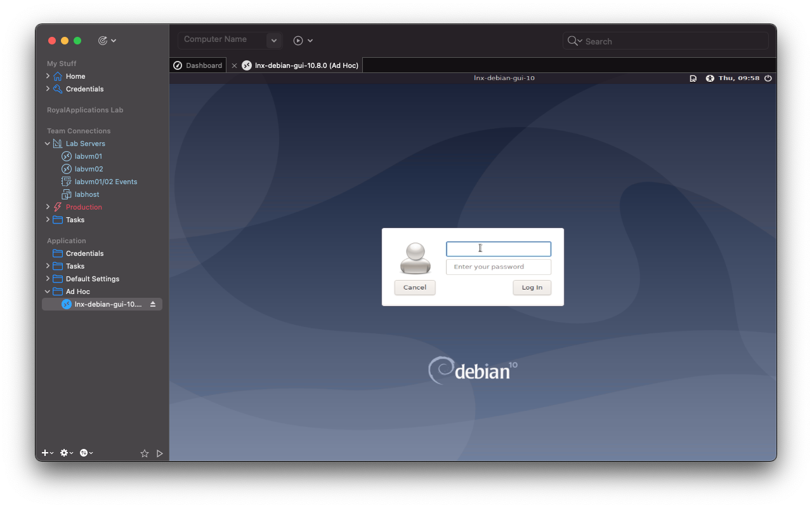Open the power menu on Debian login screen
812x508 pixels.
pyautogui.click(x=768, y=78)
